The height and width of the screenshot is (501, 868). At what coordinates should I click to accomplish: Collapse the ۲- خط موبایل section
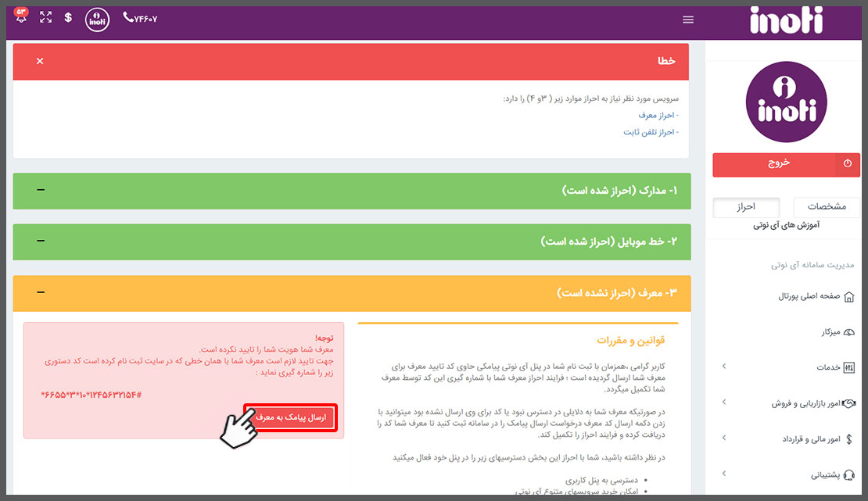click(41, 242)
